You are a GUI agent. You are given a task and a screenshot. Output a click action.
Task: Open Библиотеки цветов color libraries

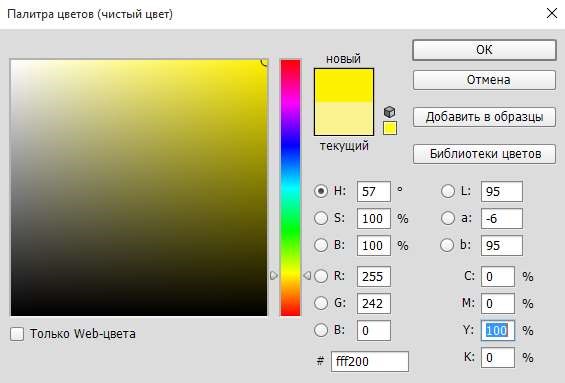484,154
